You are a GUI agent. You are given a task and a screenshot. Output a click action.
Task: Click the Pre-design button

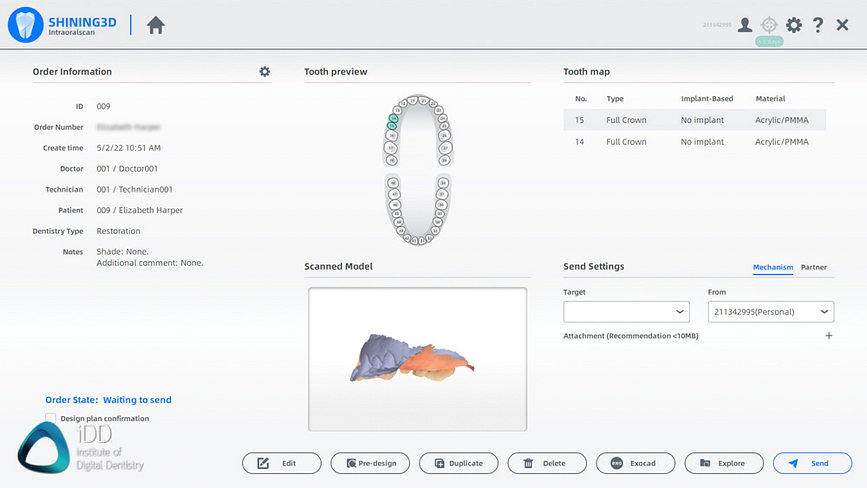[x=370, y=463]
